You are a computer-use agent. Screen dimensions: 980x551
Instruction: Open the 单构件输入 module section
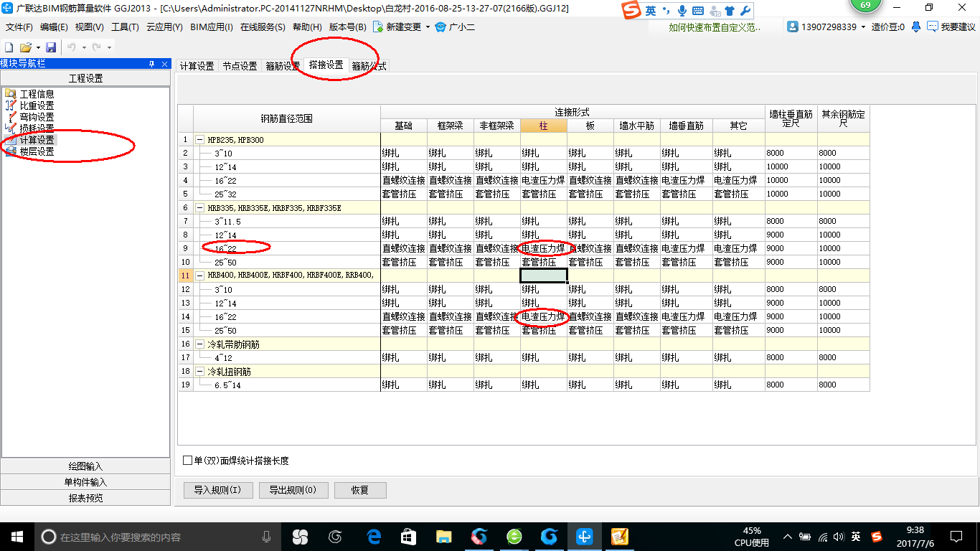[x=85, y=482]
